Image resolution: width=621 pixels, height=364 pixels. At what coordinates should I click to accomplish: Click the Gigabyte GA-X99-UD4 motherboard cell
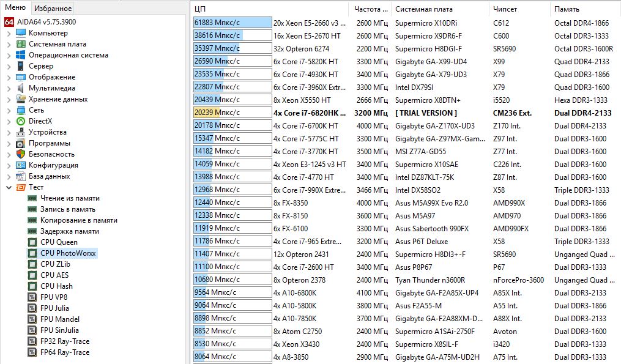click(x=431, y=61)
